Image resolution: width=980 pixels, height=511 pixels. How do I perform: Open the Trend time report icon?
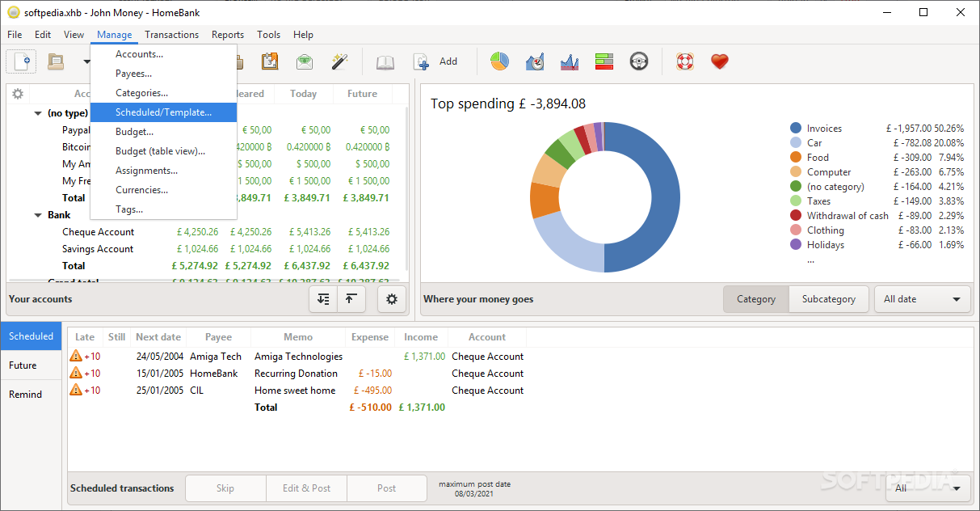pyautogui.click(x=535, y=61)
